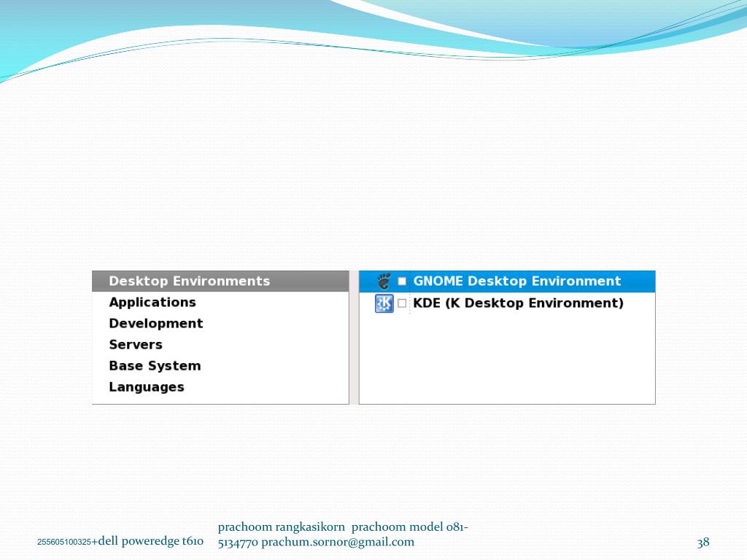Click the prachum.sornor@gmail.com email text

pos(338,542)
